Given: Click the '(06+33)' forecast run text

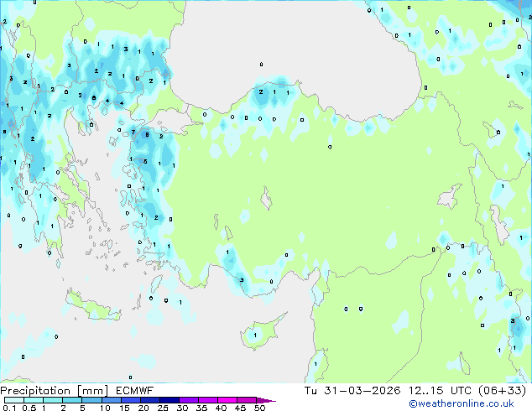Looking at the screenshot, I should (x=502, y=391).
